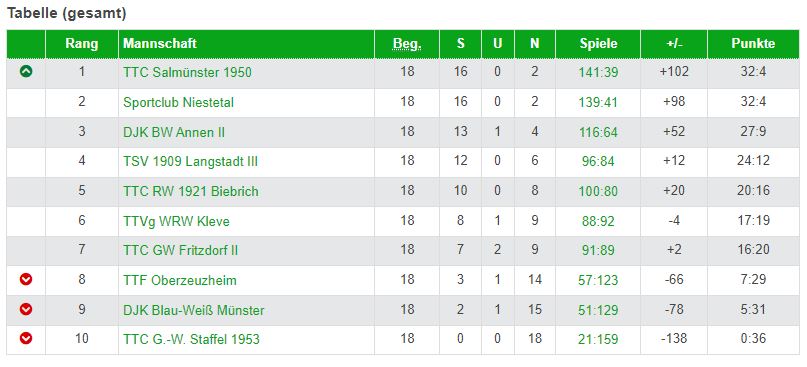This screenshot has width=807, height=367.
Task: Open the TTC G.-W. Staffel 1953 link
Action: point(191,339)
